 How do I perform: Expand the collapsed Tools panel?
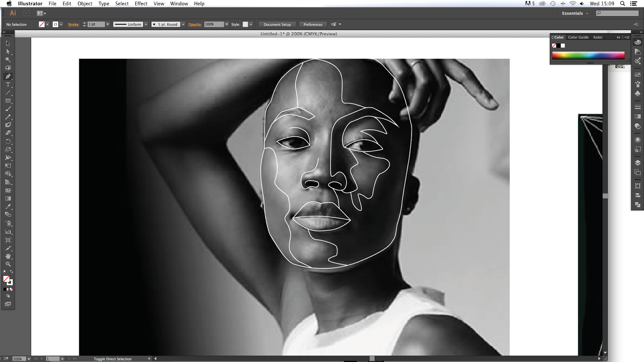coord(4,32)
